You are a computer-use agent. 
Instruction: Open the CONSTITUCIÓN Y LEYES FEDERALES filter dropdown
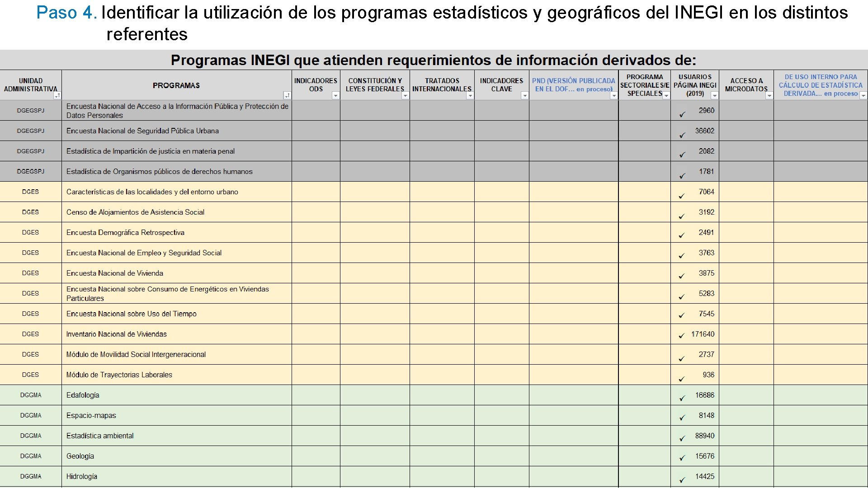pos(405,95)
